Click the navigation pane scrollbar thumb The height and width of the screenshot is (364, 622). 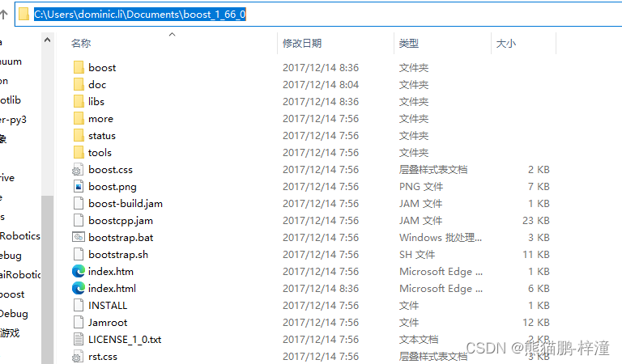click(x=47, y=280)
